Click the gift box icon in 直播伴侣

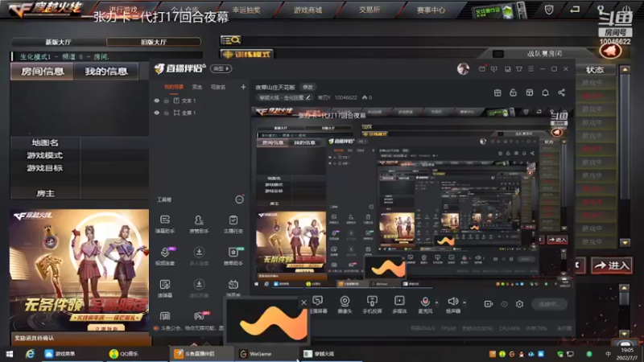click(497, 93)
